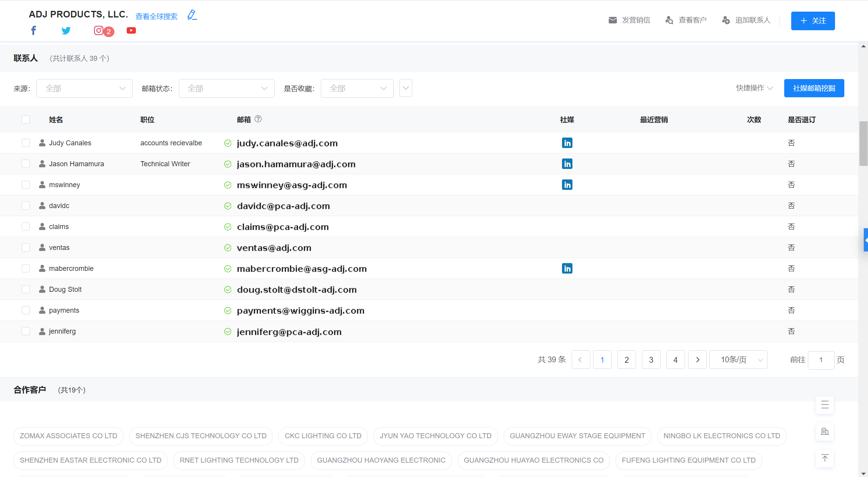The image size is (868, 477).
Task: Open mabercrombie's LinkedIn icon
Action: pos(567,269)
